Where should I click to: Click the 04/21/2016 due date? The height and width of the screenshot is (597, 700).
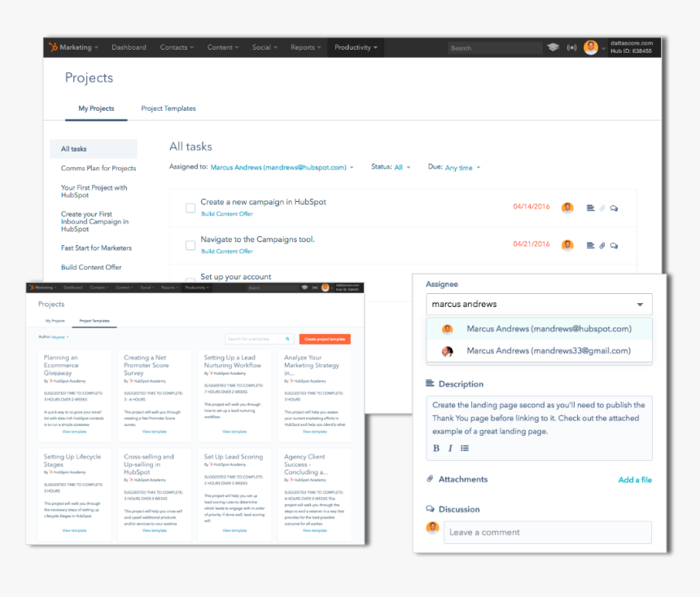pyautogui.click(x=532, y=244)
